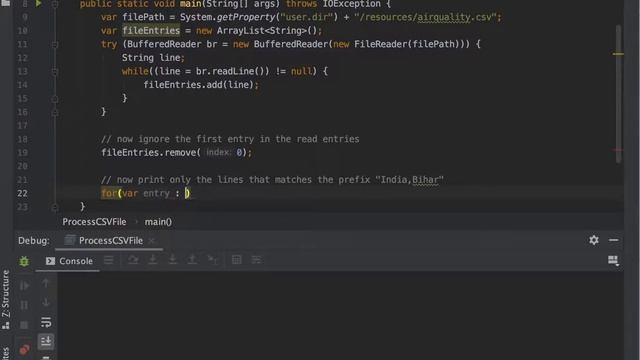Collapse the while loop fold marker on line 13

(55, 72)
